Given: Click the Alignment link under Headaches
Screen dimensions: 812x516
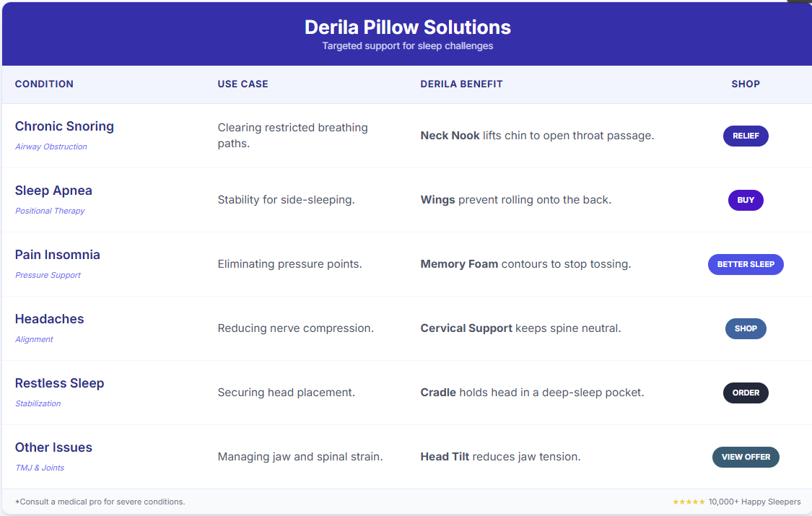Looking at the screenshot, I should (34, 339).
